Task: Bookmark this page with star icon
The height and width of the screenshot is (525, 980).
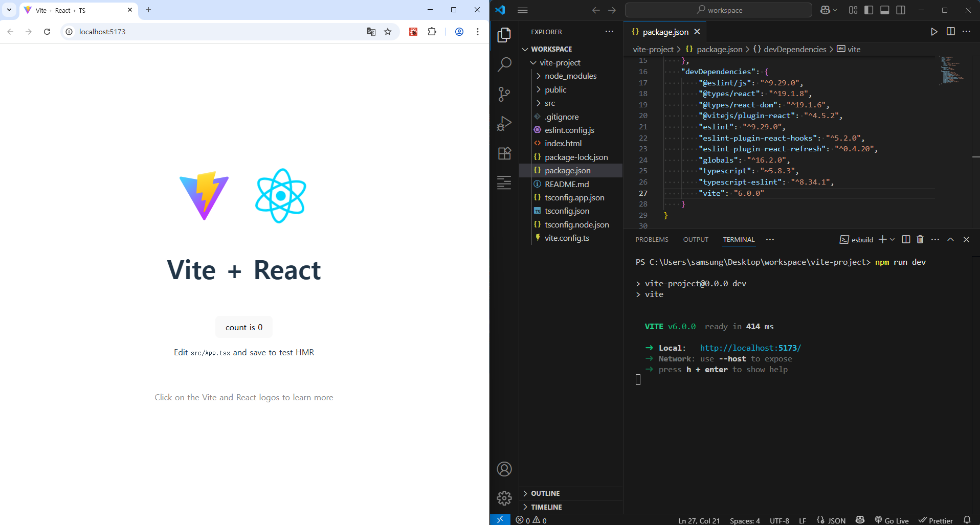Action: click(388, 32)
